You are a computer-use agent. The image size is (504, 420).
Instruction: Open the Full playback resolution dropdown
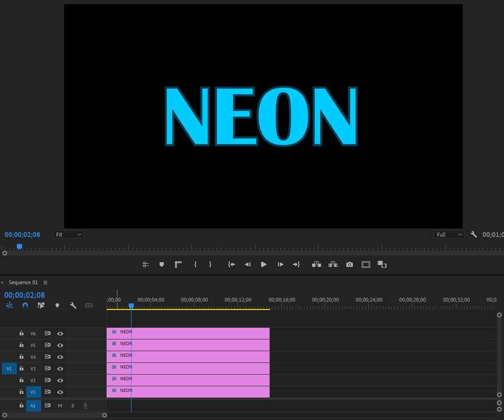449,235
